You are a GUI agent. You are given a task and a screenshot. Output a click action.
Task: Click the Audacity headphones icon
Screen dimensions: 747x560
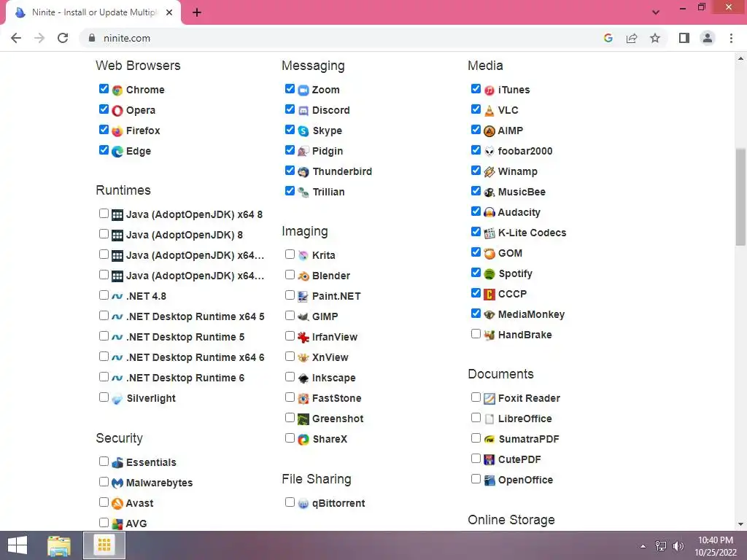[x=489, y=212]
